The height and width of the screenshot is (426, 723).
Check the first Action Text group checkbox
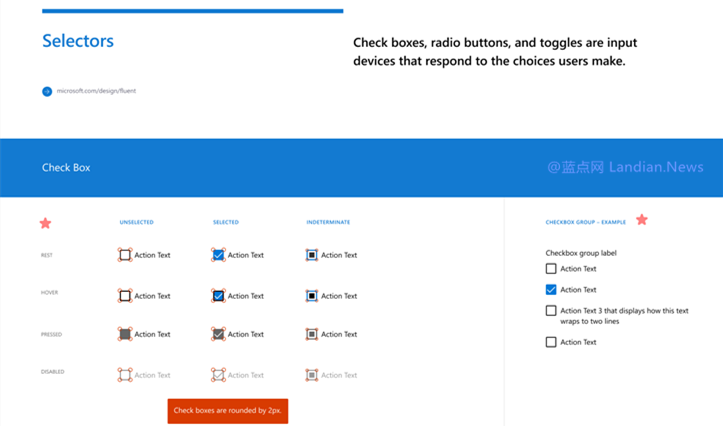[x=551, y=269]
